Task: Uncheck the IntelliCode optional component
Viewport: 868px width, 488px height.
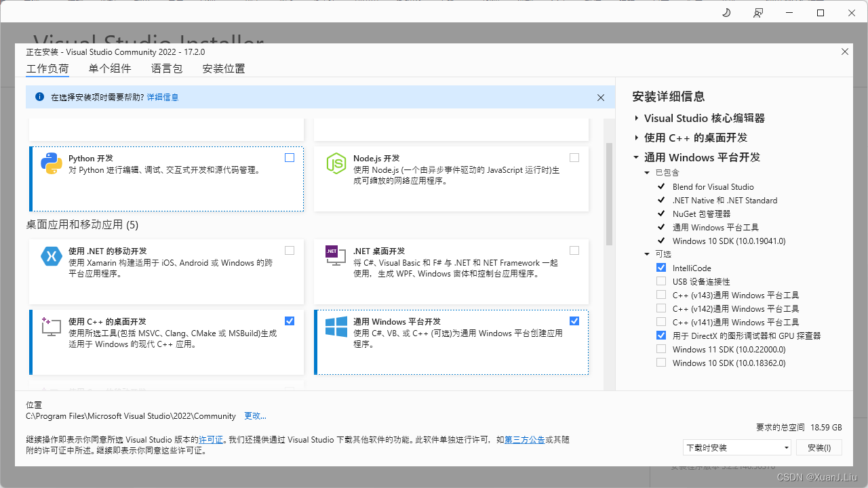Action: [661, 267]
